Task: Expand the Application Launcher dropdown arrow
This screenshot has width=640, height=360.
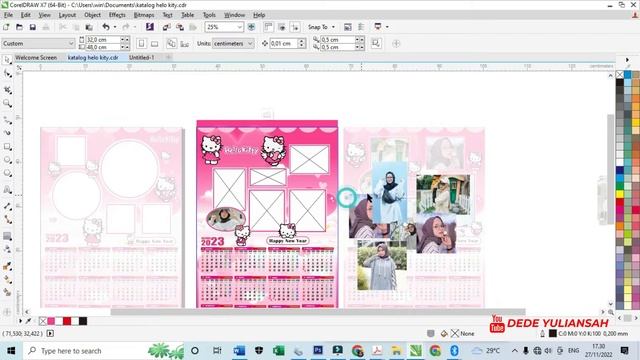Action: point(387,27)
